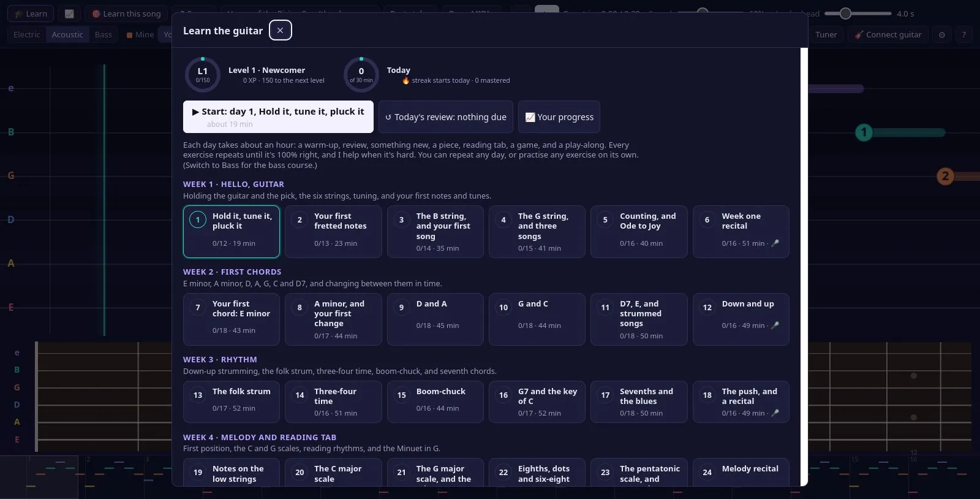Switch to the Bass instrument option
This screenshot has width=980, height=499.
104,34
